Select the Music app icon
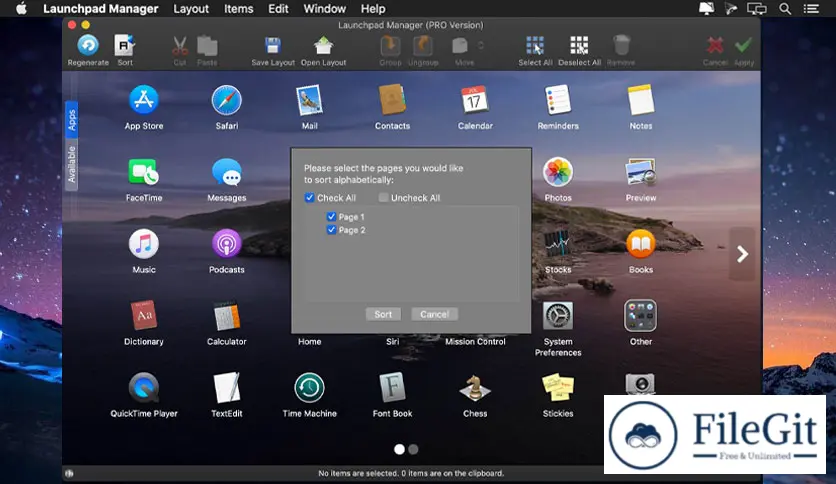 coord(144,244)
